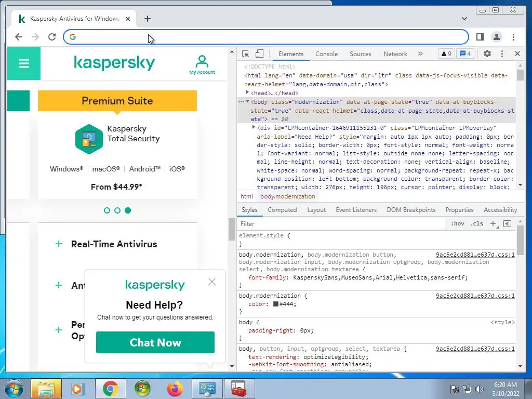Collapse the body modernization element node
The image size is (532, 399).
tap(248, 101)
